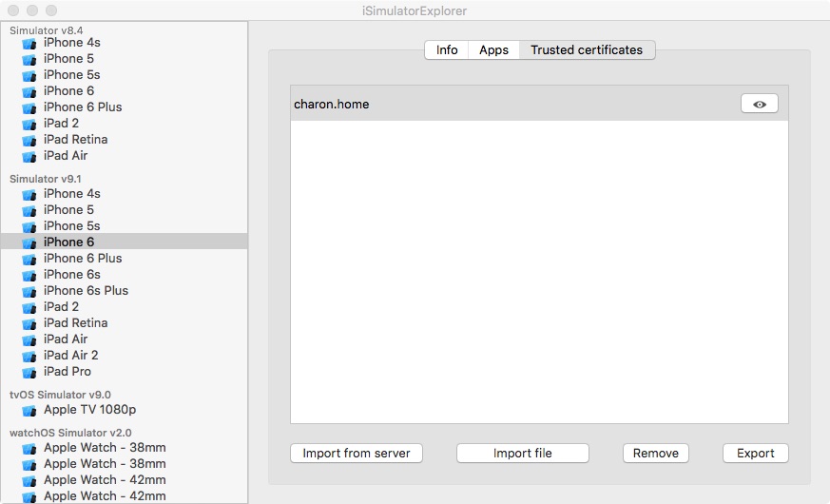Click the device icon next to Apple TV 1080p
The width and height of the screenshot is (830, 504).
29,411
